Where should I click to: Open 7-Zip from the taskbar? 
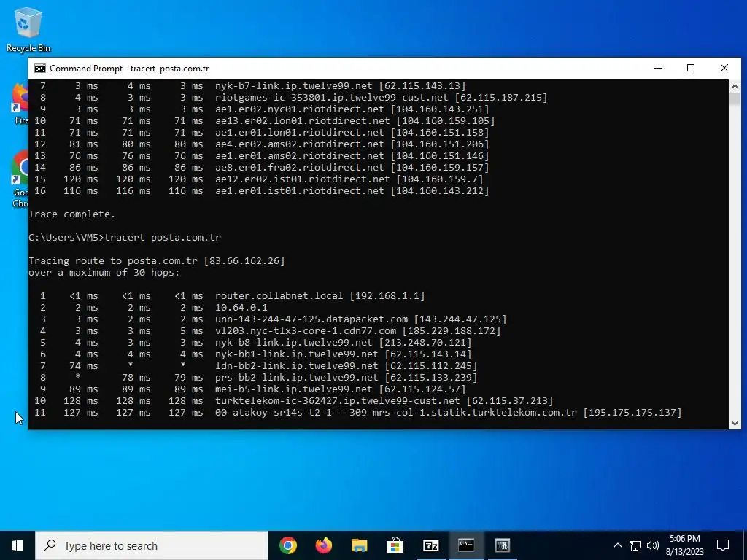[430, 545]
